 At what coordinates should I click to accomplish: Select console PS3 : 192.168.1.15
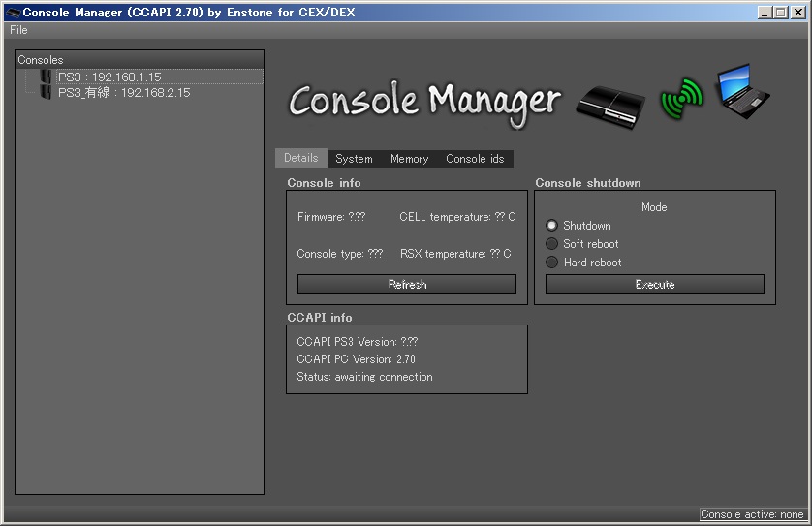click(160, 77)
